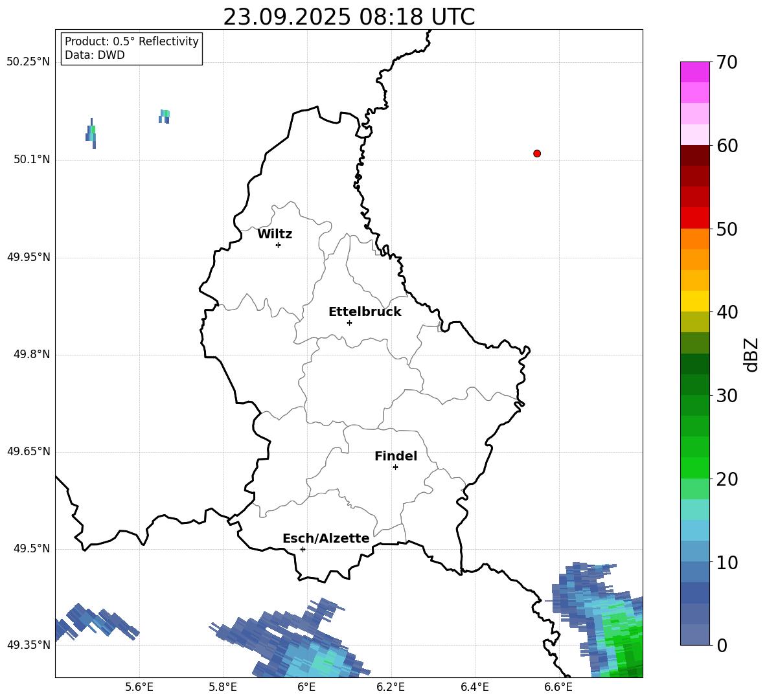Click the 40 tick label on colorbar
Screen dimensions: 767x700
tap(727, 312)
